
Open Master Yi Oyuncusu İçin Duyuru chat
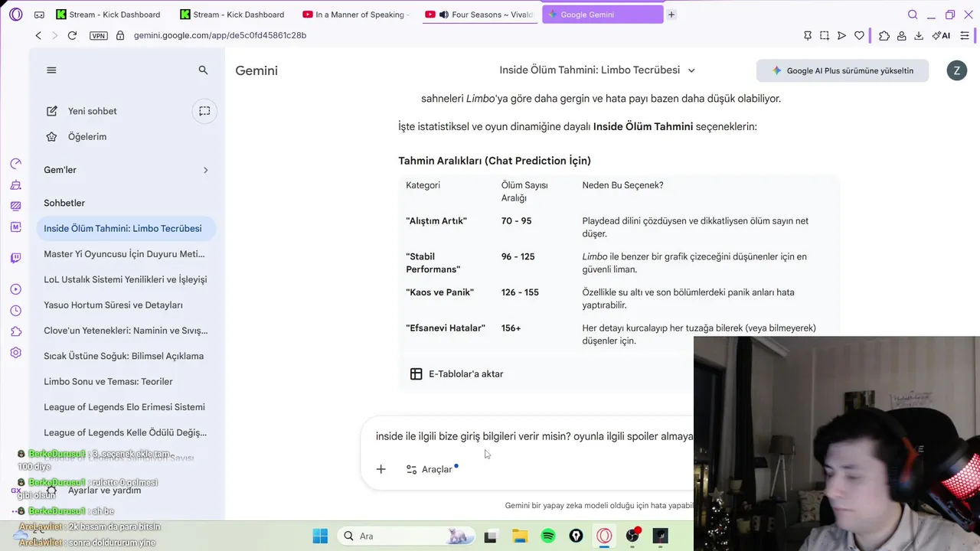(126, 254)
